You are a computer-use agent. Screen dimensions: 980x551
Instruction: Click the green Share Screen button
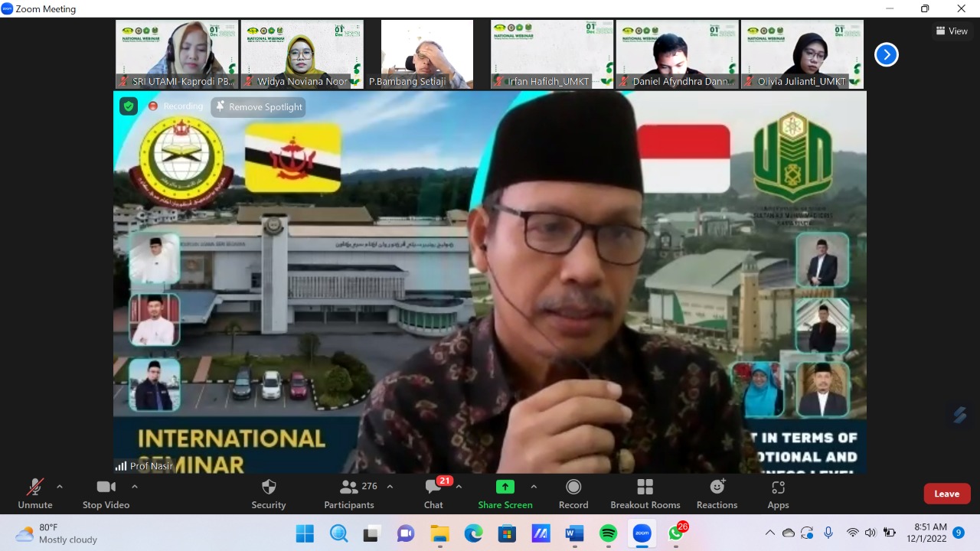[505, 494]
